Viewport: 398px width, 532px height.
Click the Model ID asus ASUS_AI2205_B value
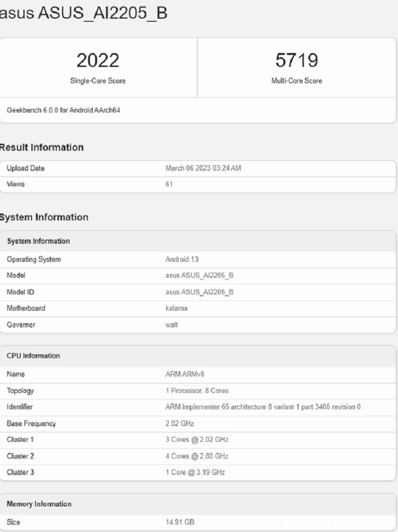coord(200,292)
